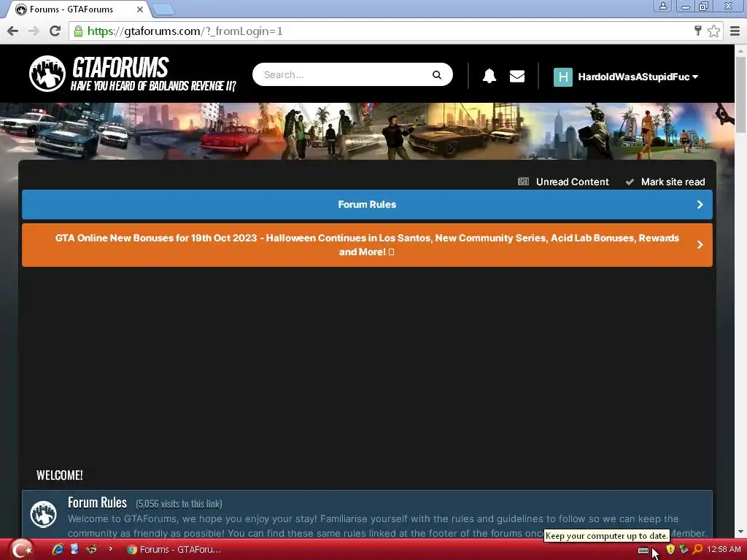Open the HardoldWasAStupidFuc user dropdown

point(638,77)
